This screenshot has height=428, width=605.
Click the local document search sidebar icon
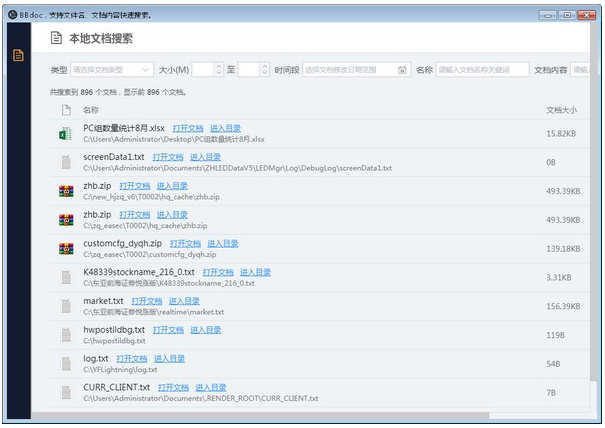[x=17, y=54]
